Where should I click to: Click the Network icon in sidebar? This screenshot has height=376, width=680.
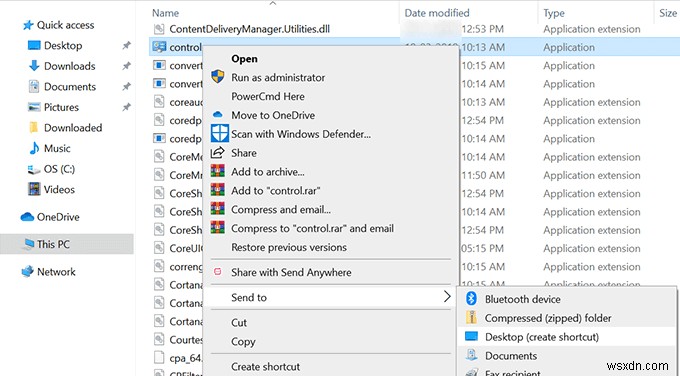(27, 271)
